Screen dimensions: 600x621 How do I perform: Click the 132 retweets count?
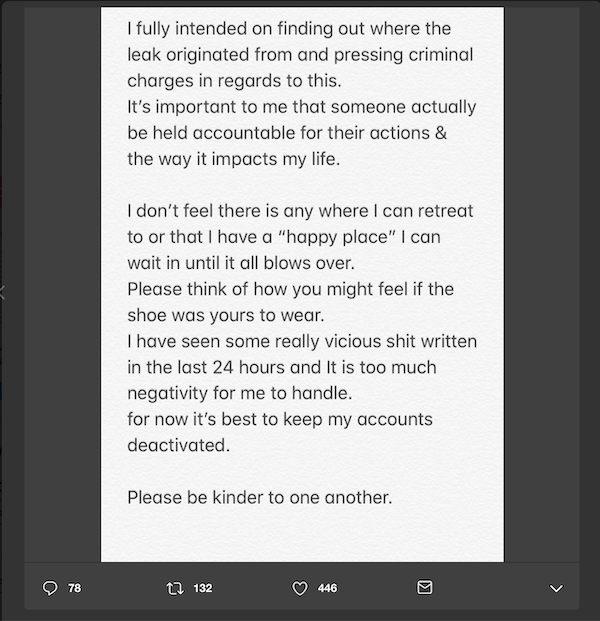(202, 589)
